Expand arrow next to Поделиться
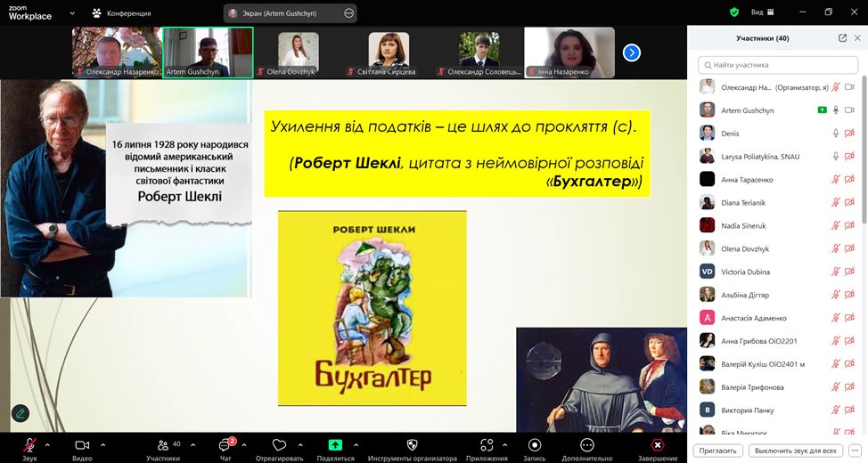 [x=356, y=444]
